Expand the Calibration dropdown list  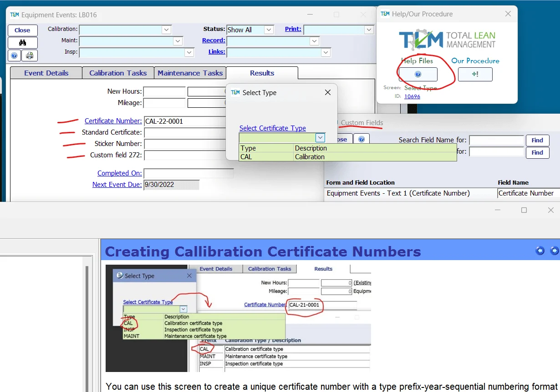click(x=166, y=30)
